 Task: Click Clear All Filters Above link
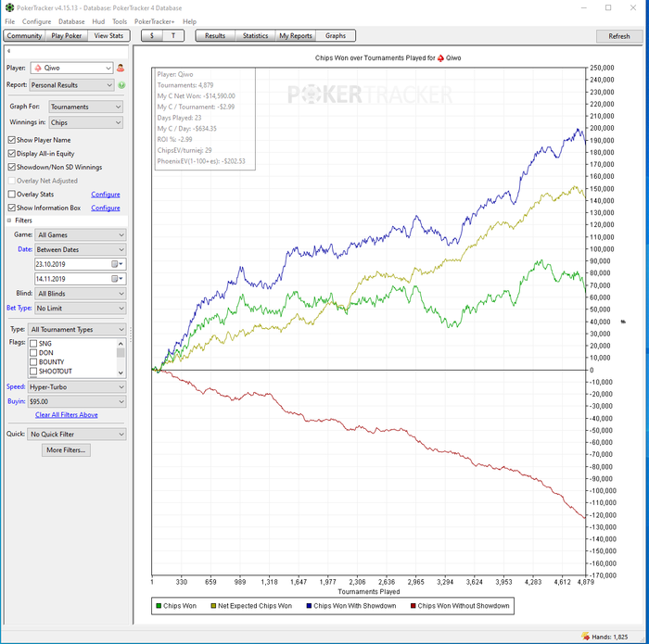(67, 415)
